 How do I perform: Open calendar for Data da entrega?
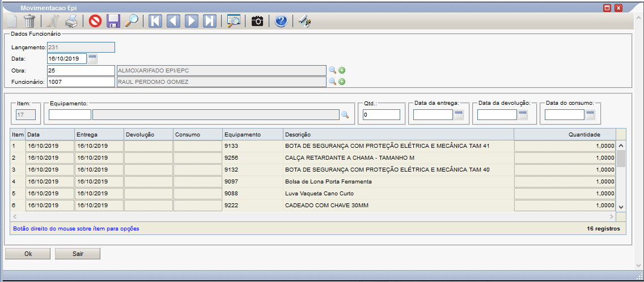coord(459,115)
